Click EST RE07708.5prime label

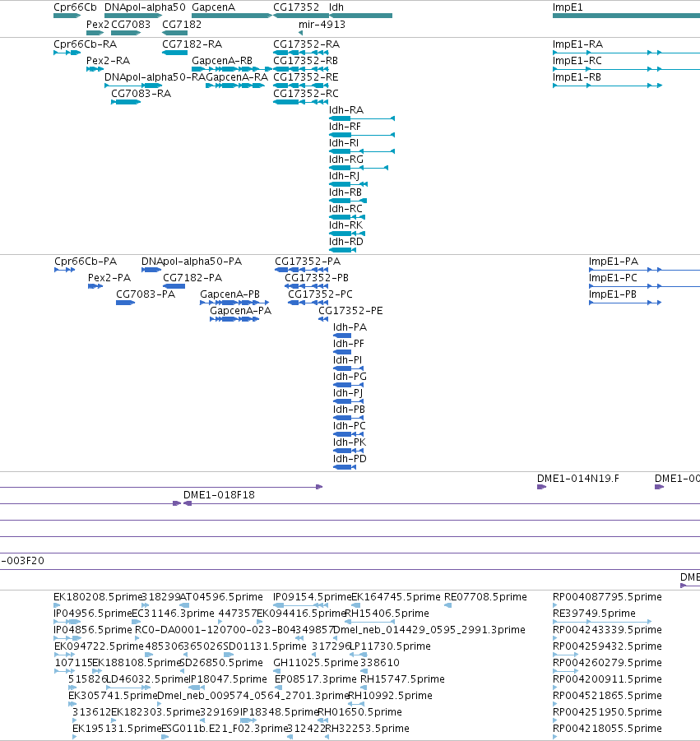[485, 596]
